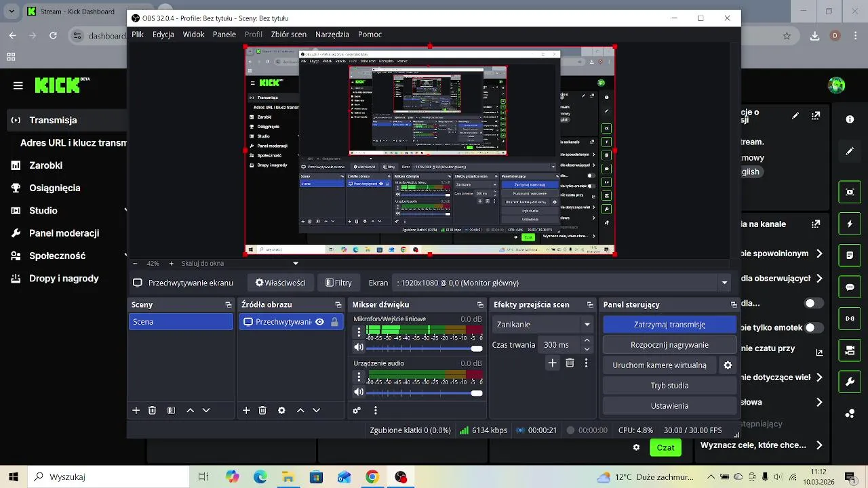Open the Edycja menu
This screenshot has height=488, width=868.
pos(163,34)
